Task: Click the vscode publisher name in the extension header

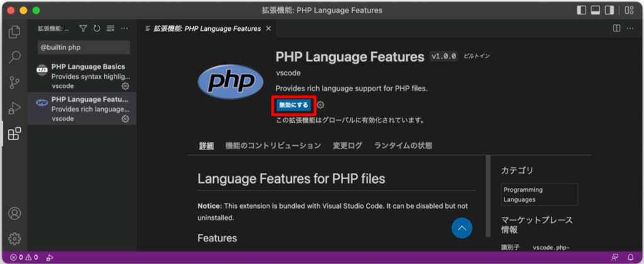Action: coord(288,73)
